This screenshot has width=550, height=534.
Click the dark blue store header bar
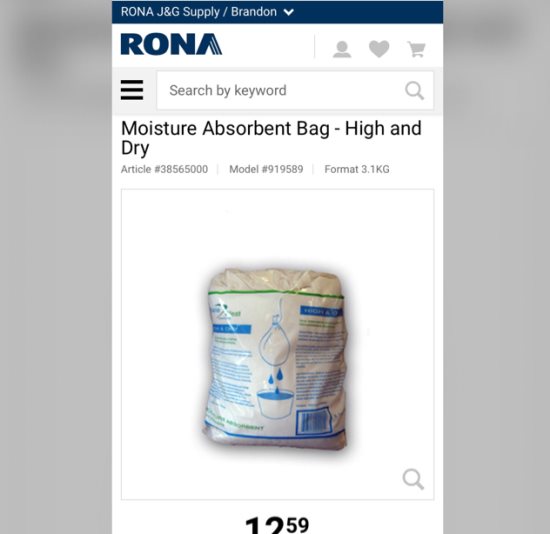tap(277, 12)
